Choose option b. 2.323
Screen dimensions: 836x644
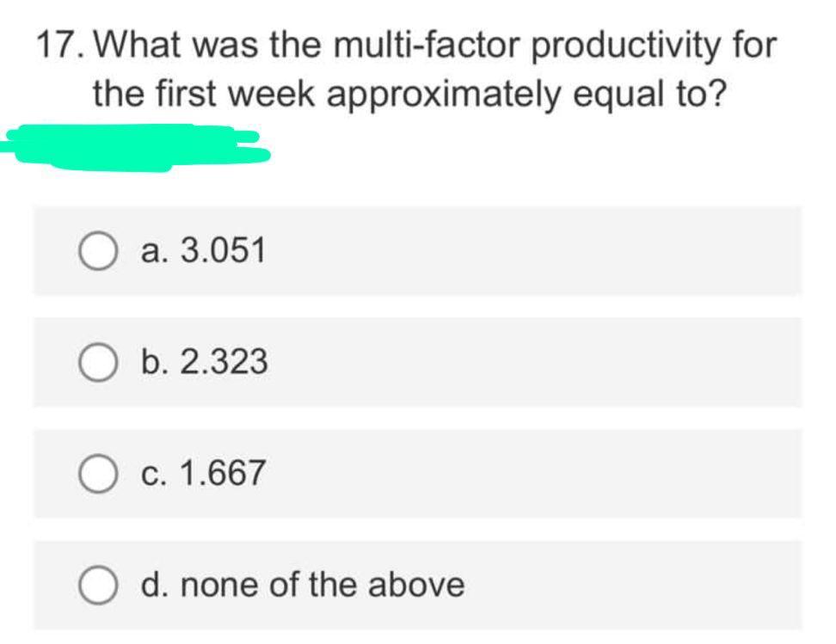203,361
